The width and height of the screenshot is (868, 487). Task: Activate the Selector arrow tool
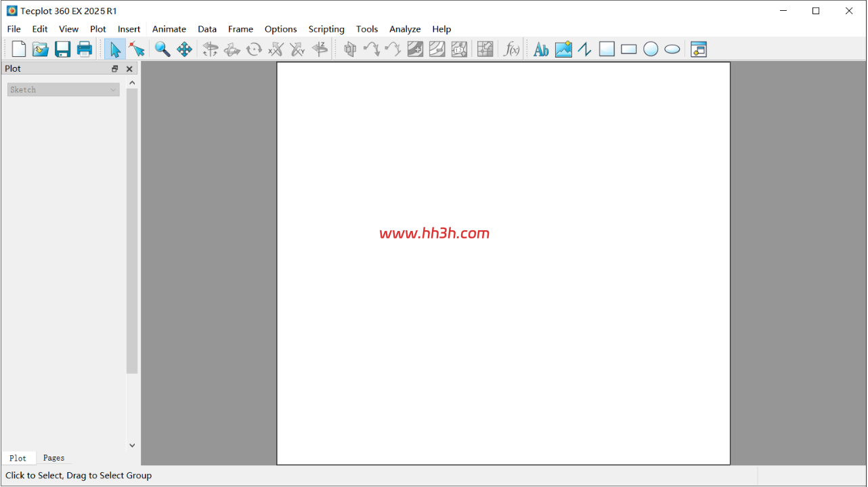point(114,49)
